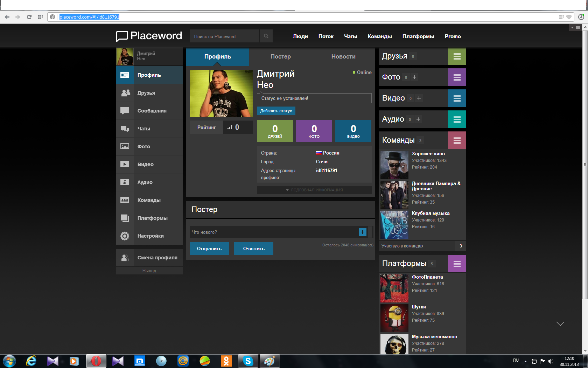
Task: Open the Клубная музыка team link
Action: pos(431,213)
